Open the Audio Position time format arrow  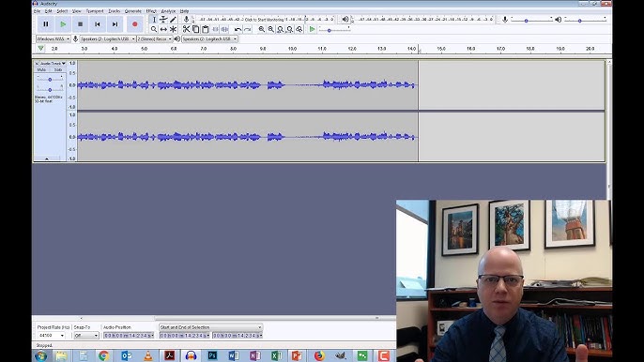152,336
